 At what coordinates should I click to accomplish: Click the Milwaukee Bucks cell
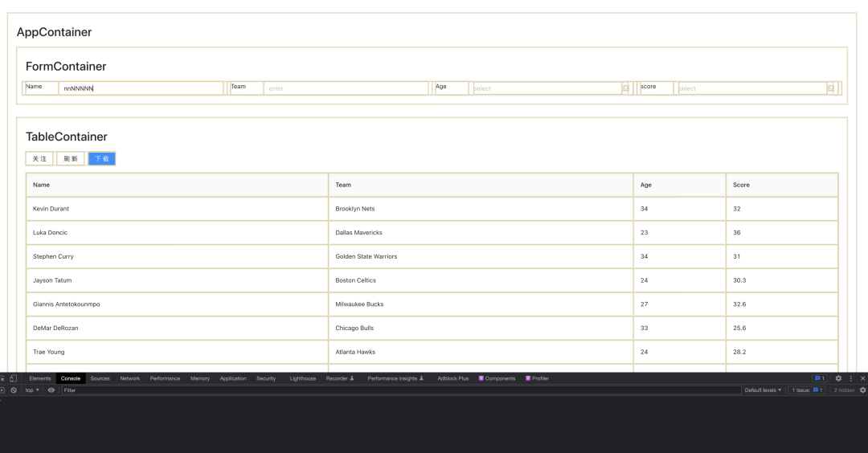point(481,304)
